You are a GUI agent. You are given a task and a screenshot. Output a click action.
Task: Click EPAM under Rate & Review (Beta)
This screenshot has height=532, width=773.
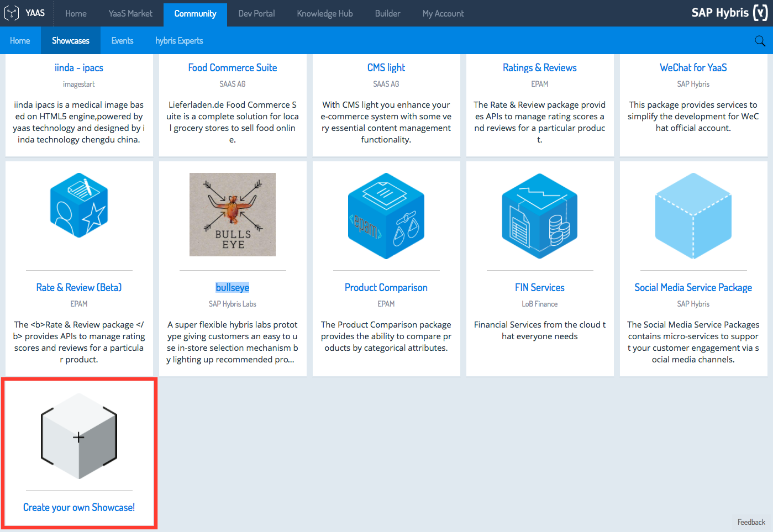[x=79, y=304]
